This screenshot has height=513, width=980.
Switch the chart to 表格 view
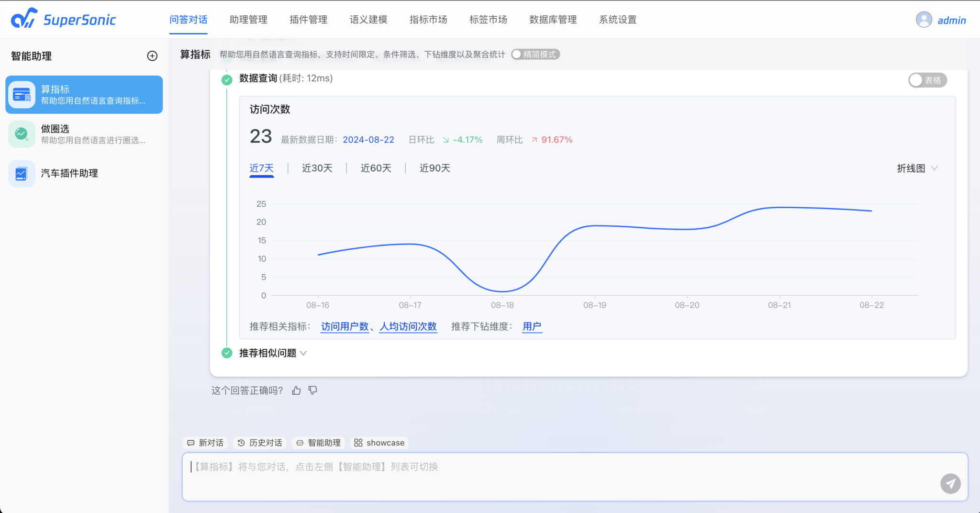click(x=927, y=80)
